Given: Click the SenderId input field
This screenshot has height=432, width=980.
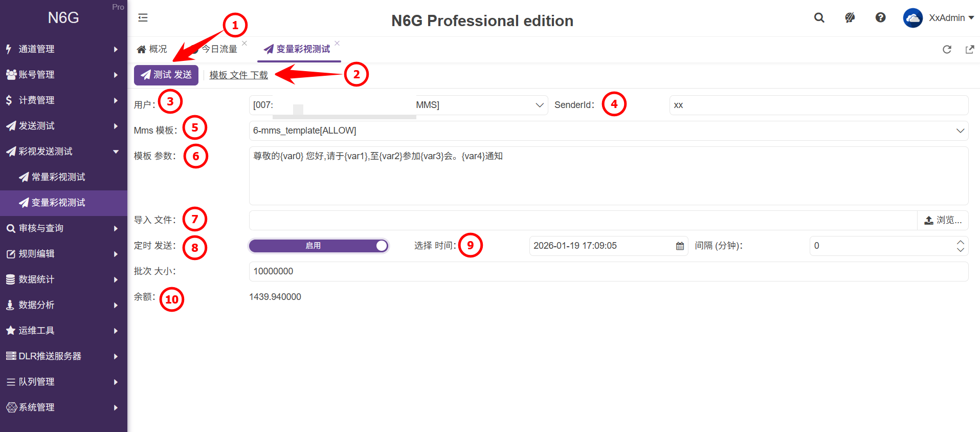Looking at the screenshot, I should point(818,105).
